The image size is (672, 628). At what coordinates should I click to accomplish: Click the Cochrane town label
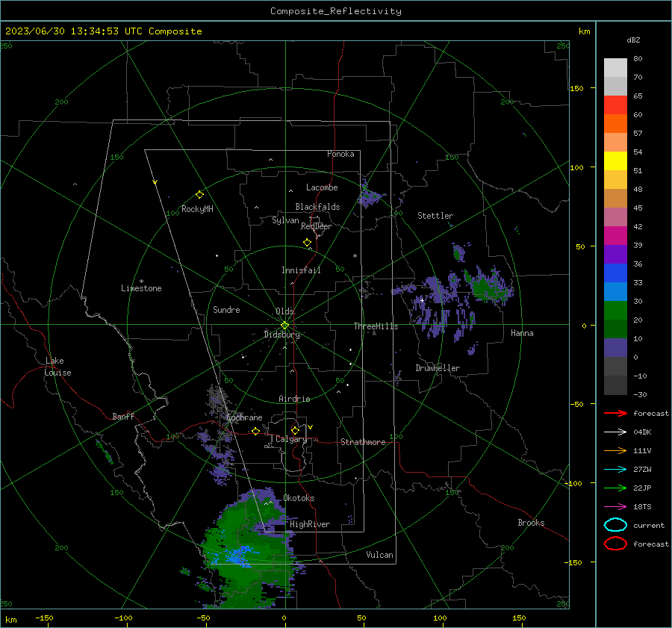(244, 417)
